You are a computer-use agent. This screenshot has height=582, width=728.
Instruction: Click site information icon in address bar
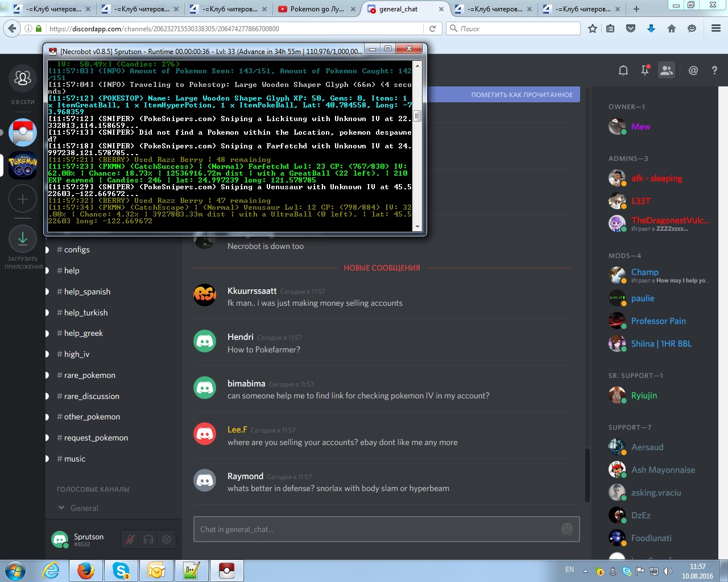tap(28, 28)
